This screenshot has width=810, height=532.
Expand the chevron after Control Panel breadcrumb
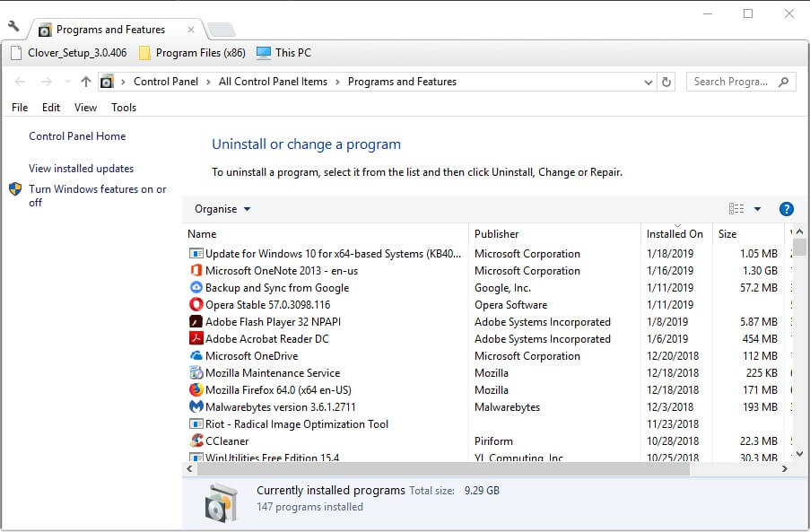pyautogui.click(x=208, y=82)
